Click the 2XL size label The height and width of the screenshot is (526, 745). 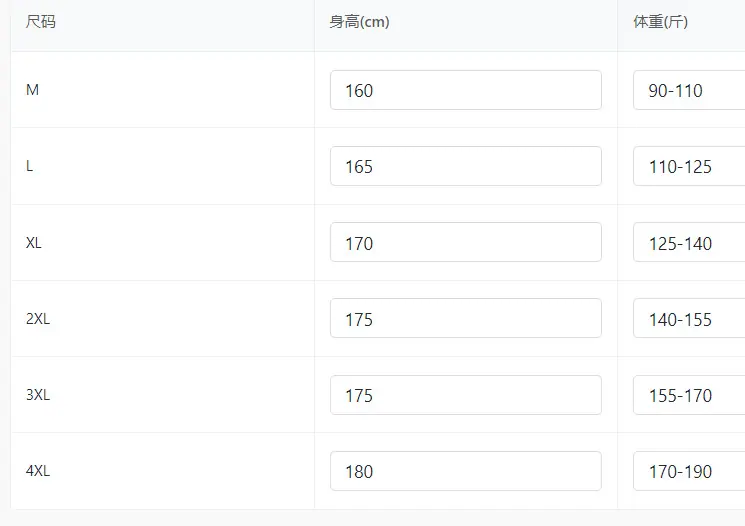38,318
